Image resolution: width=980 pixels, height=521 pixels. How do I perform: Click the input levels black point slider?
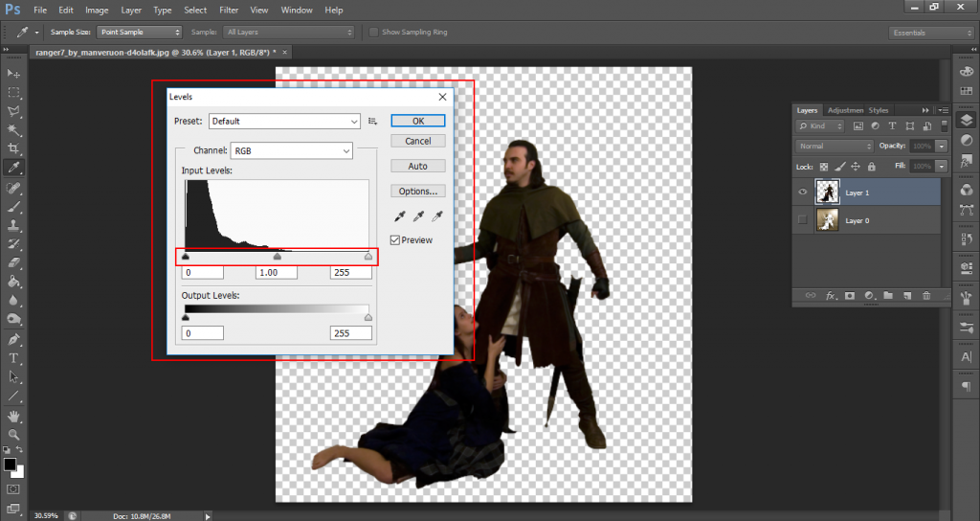186,257
